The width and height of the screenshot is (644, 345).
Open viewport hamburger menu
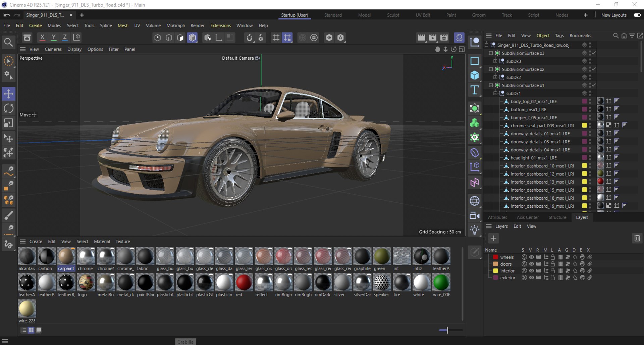pyautogui.click(x=22, y=49)
